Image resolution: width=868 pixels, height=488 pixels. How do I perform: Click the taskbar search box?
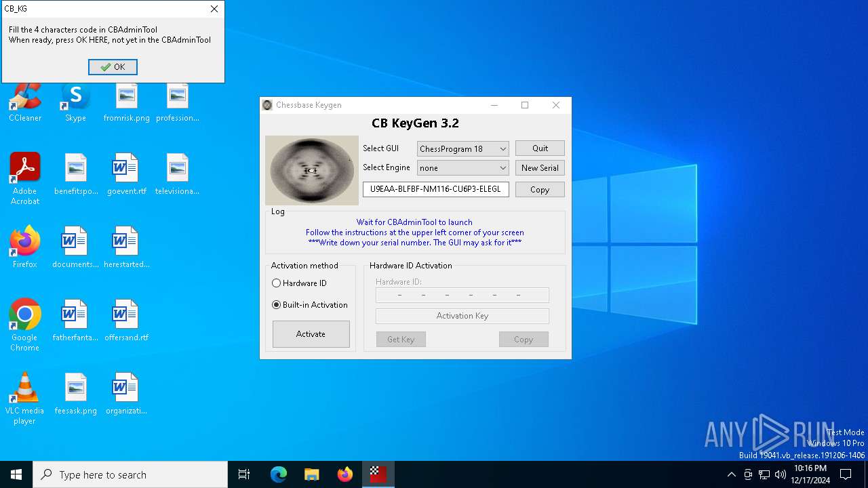coord(130,474)
